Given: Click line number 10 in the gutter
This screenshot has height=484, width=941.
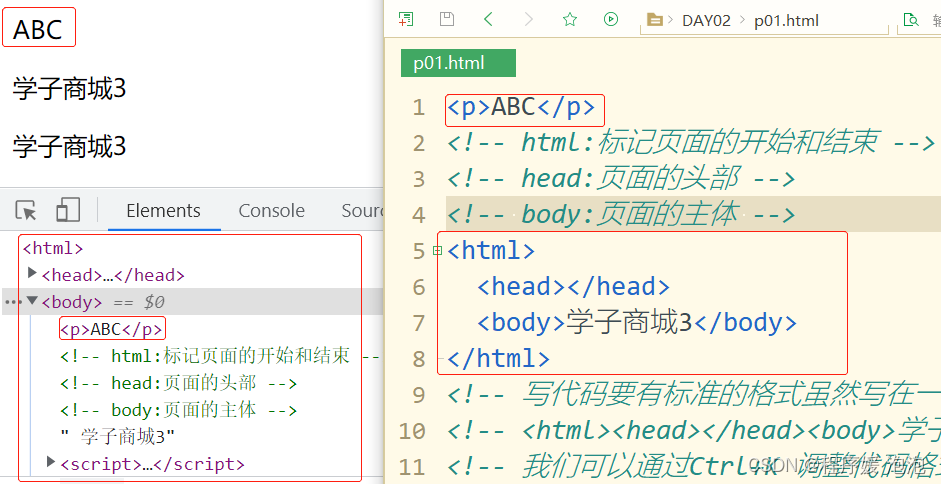Looking at the screenshot, I should pos(412,431).
